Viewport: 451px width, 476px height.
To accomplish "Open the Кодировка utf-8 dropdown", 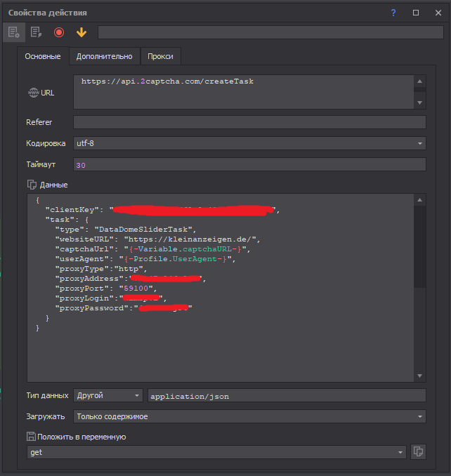I will click(249, 143).
